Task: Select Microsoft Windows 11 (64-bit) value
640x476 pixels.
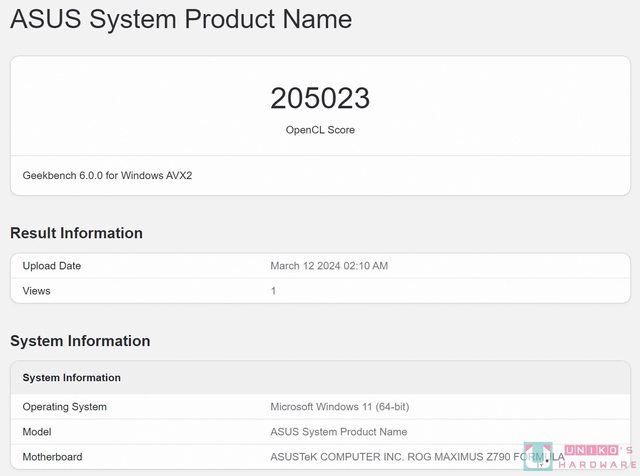Action: 340,407
